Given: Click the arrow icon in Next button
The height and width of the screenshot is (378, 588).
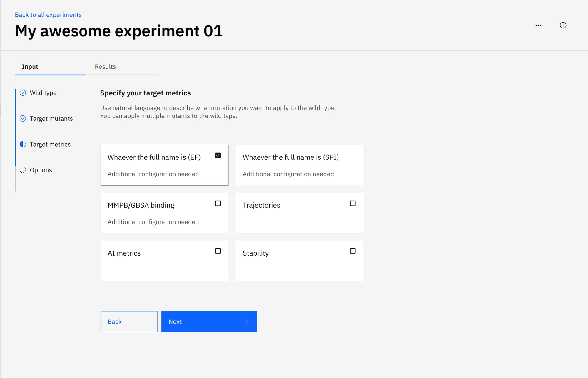Looking at the screenshot, I should pyautogui.click(x=246, y=322).
